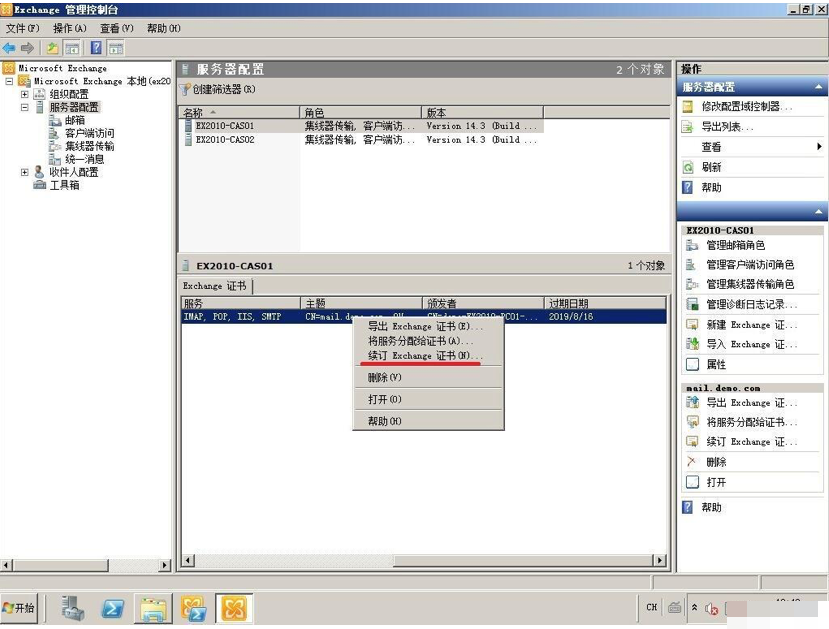The width and height of the screenshot is (829, 629).
Task: Choose 将服务分配给证书(A) in context menu
Action: tap(428, 341)
